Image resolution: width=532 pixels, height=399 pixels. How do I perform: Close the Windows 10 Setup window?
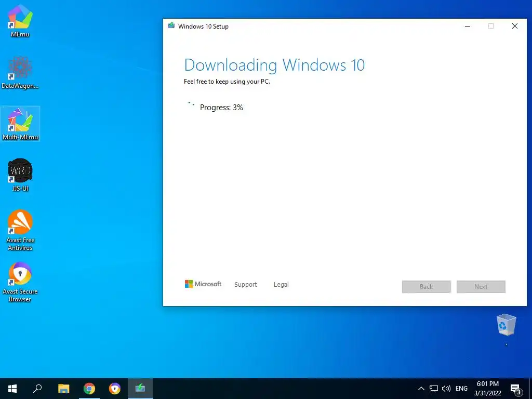515,26
